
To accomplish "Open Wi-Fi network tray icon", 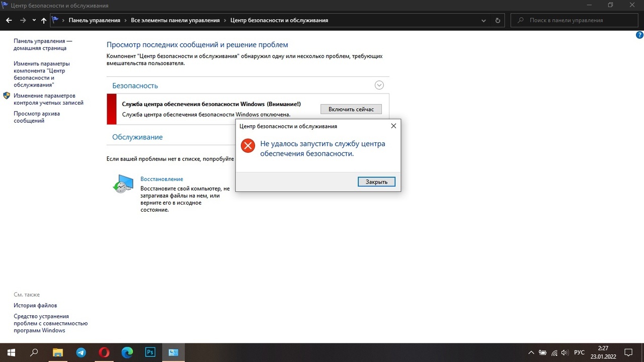I will pyautogui.click(x=554, y=352).
